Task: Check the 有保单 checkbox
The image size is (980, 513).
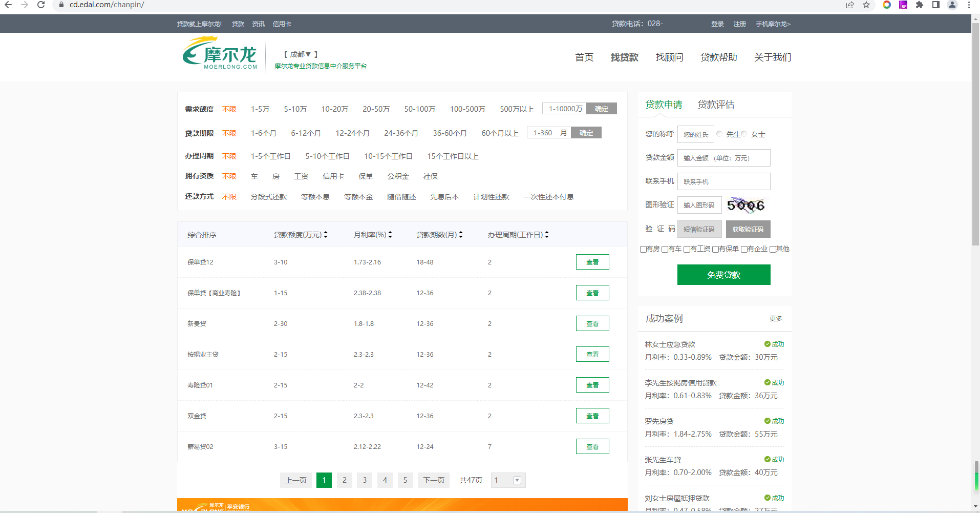Action: [x=715, y=249]
